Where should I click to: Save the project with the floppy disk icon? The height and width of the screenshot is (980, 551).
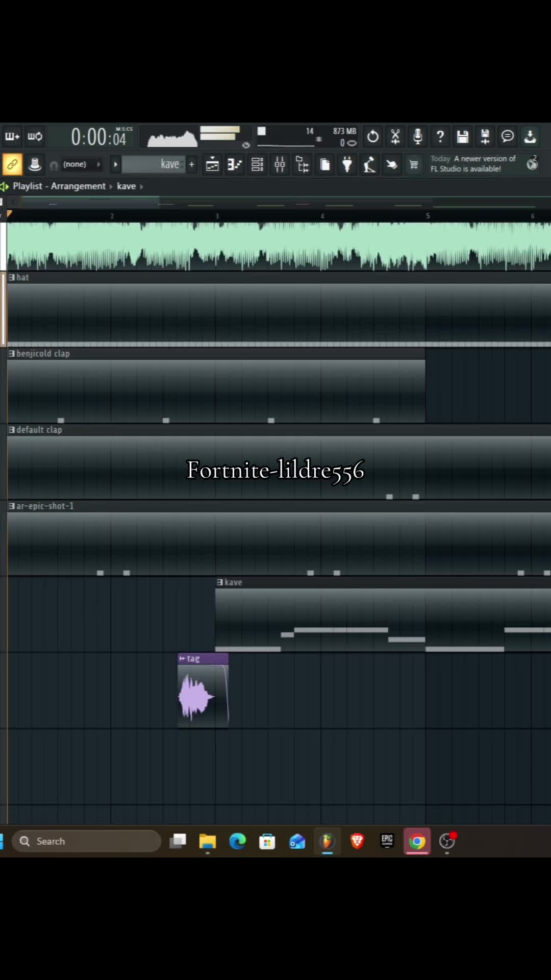(x=463, y=136)
